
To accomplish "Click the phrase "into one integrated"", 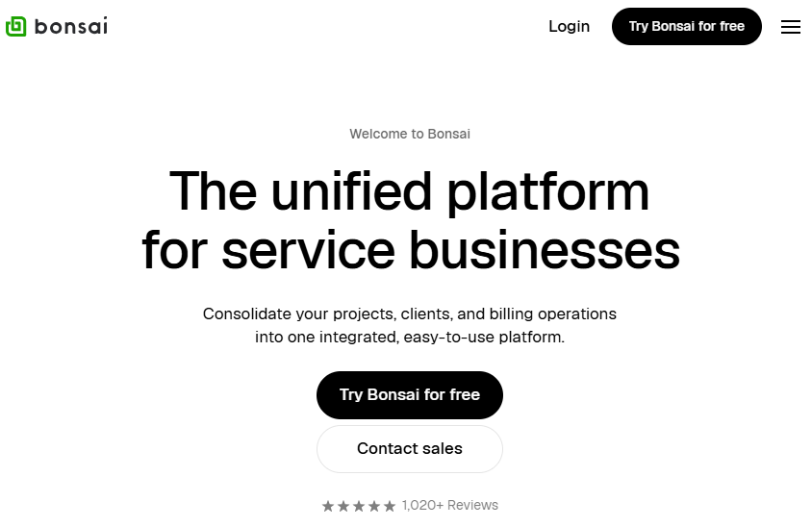I will coord(326,338).
